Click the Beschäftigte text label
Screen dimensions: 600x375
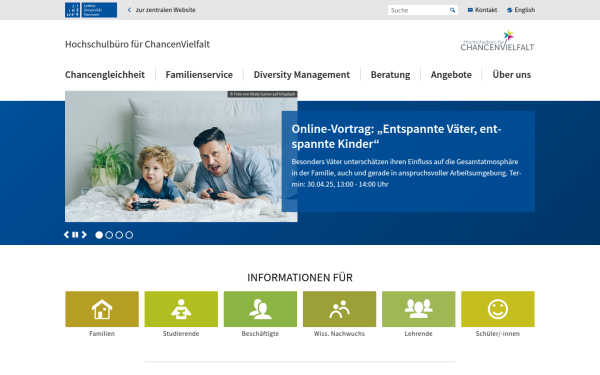click(x=260, y=334)
